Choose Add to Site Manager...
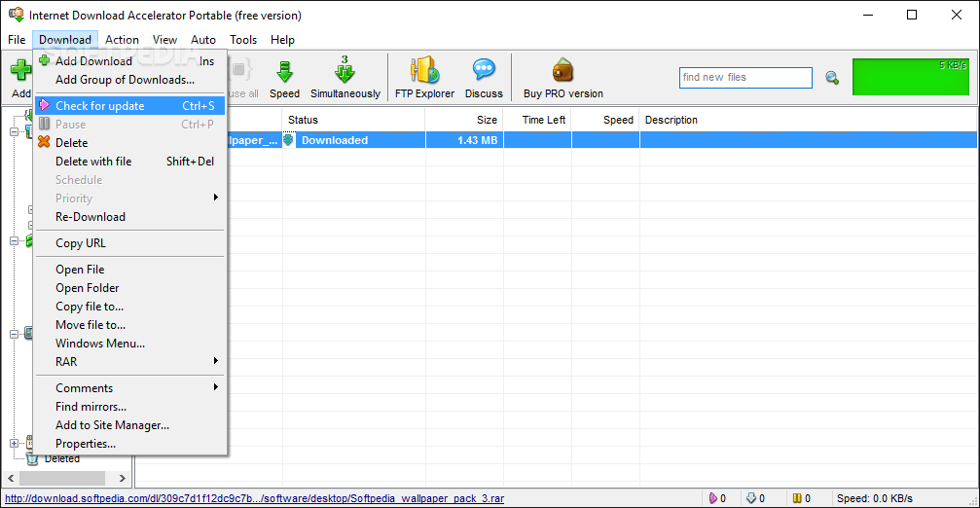The width and height of the screenshot is (980, 508). (x=130, y=425)
